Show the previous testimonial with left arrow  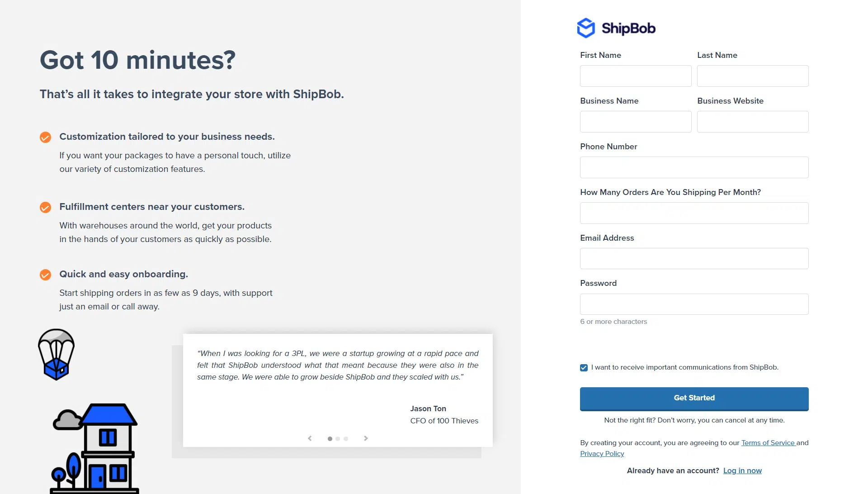(310, 438)
